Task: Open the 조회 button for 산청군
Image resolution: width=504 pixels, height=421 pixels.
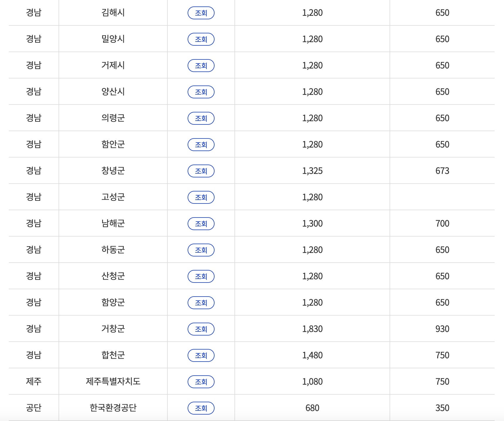Action: coord(201,276)
